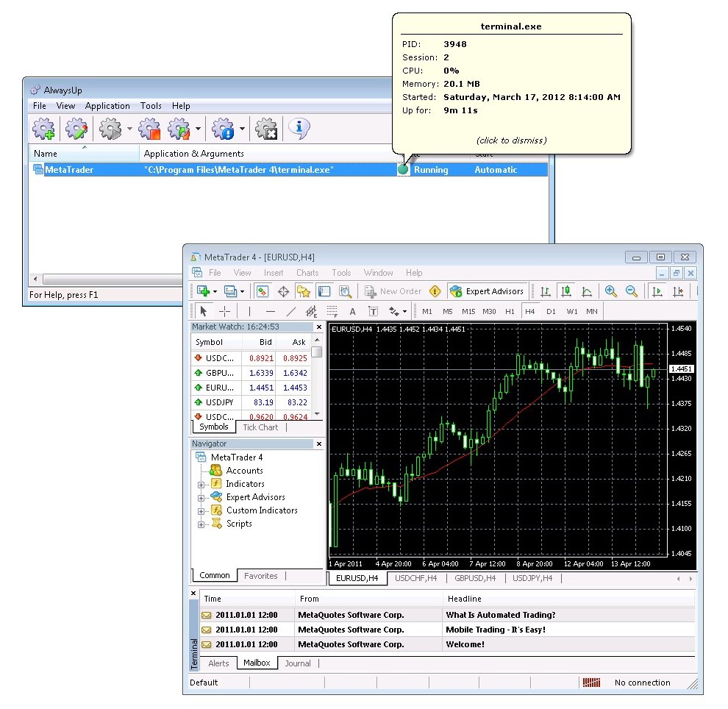
Task: Click AlwaysUp's Add Application gear icon
Action: 43,129
